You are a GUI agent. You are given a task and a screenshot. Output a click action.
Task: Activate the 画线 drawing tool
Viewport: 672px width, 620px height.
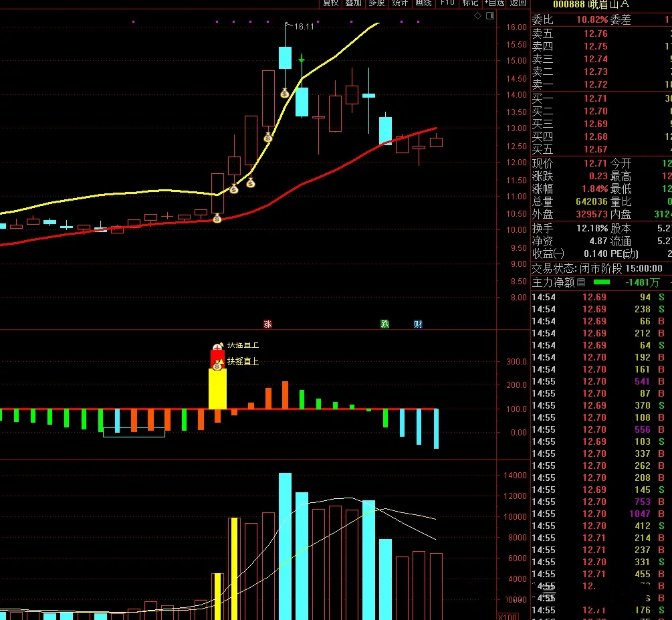pos(423,3)
